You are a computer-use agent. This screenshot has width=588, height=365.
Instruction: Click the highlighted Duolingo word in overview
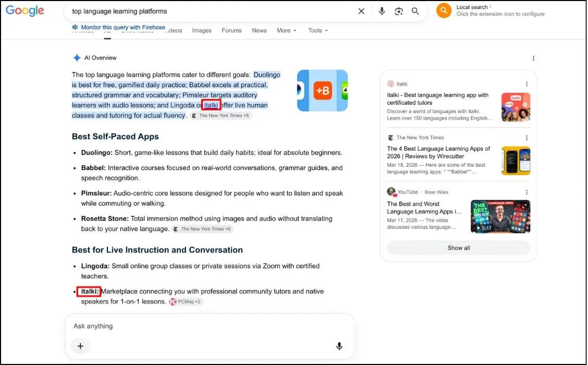click(266, 75)
